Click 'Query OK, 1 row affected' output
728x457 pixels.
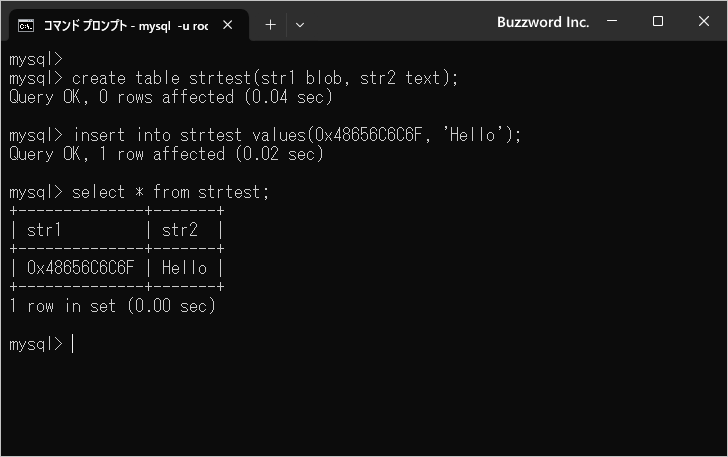(x=166, y=154)
